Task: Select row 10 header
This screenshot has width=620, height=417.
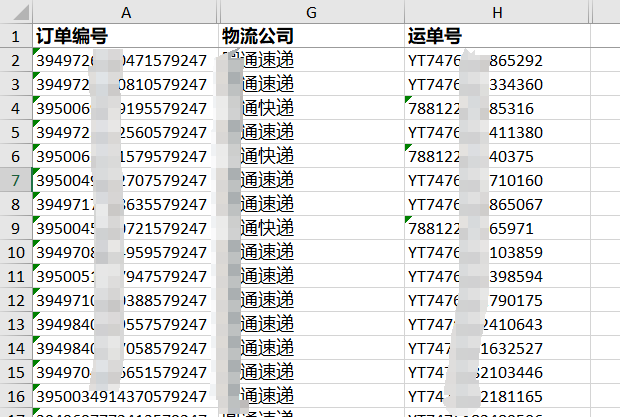Action: click(x=16, y=252)
